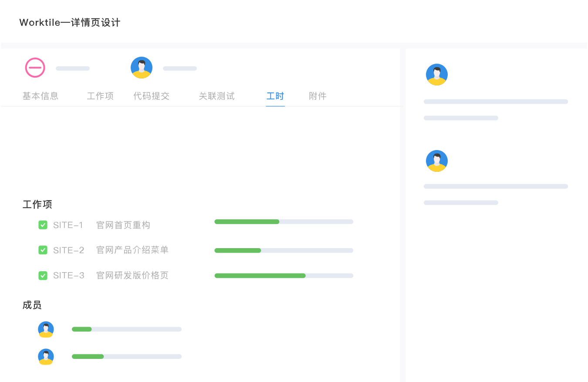Click the header user avatar
This screenshot has height=382, width=588.
point(142,68)
